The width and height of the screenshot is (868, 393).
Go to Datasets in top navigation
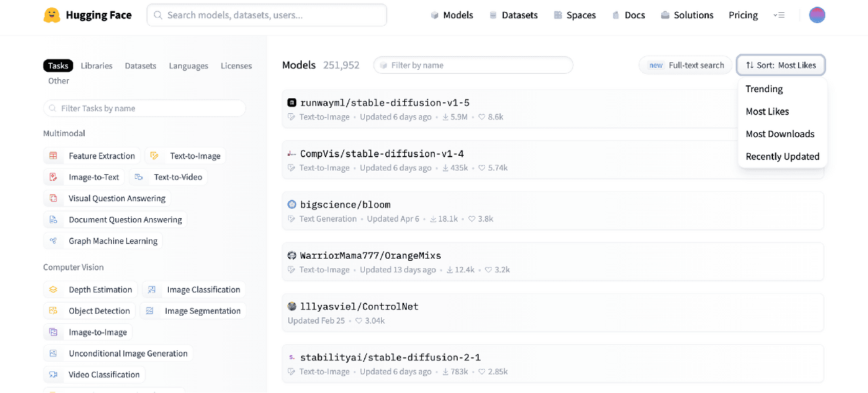tap(513, 15)
